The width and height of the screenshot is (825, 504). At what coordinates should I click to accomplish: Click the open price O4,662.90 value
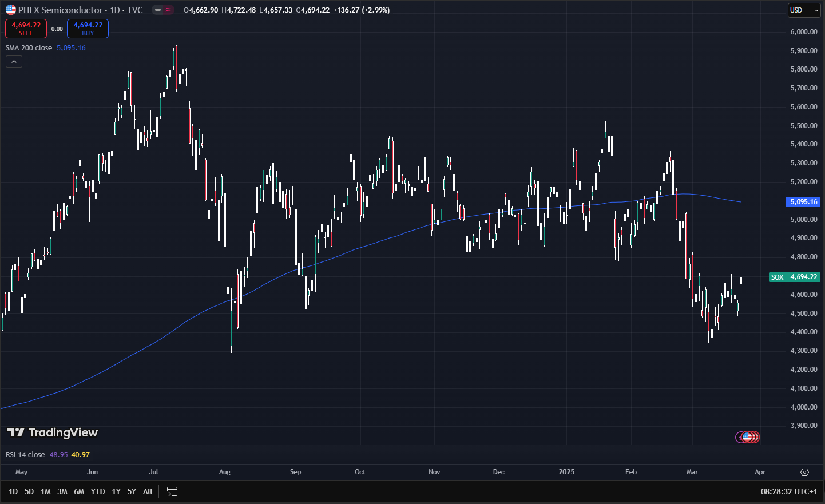[x=201, y=10]
